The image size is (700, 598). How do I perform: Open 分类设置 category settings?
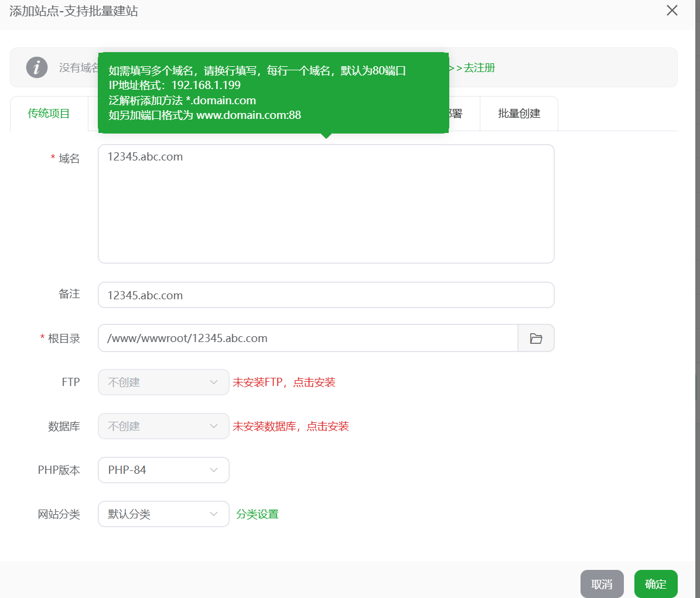tap(257, 514)
